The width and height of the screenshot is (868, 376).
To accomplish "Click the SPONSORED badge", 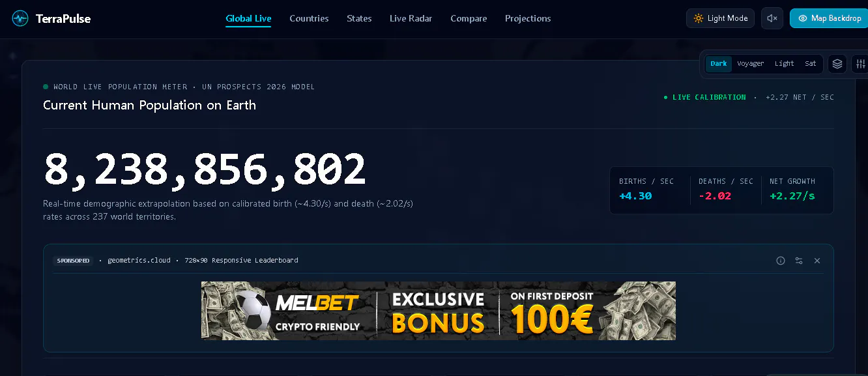I will point(73,261).
